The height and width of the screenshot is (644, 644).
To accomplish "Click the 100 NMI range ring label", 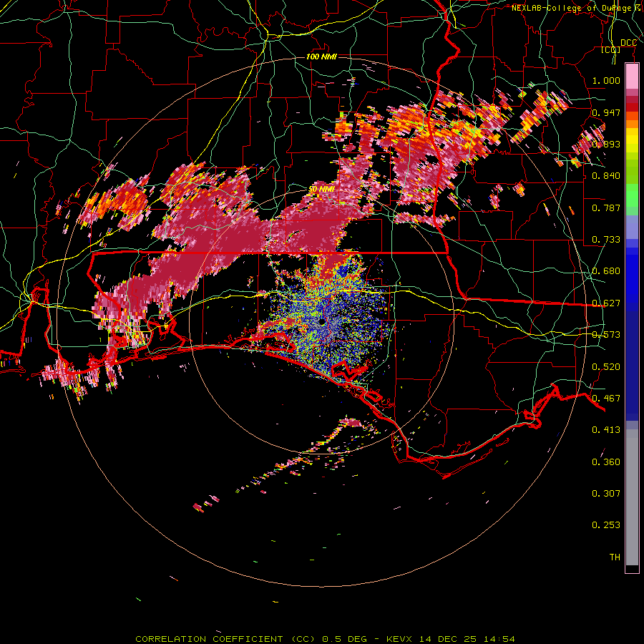I will tap(321, 57).
